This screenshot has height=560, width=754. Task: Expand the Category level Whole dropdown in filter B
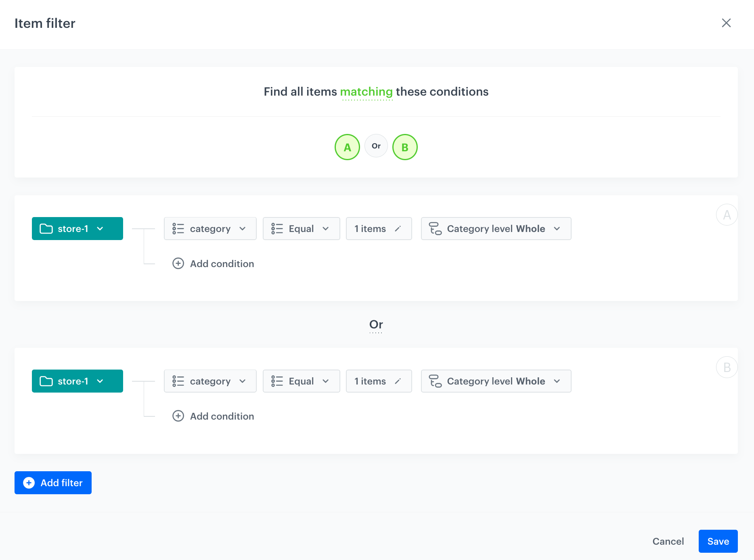[x=557, y=381]
